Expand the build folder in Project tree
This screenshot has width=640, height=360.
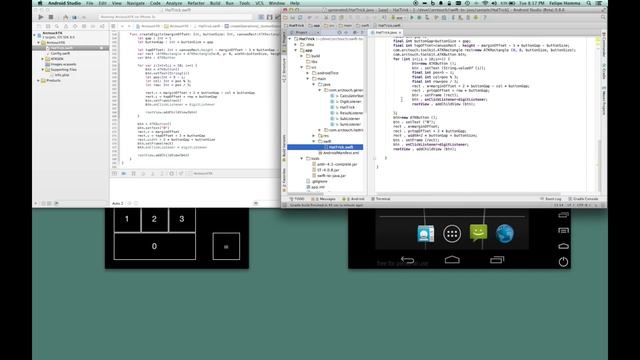[302, 56]
